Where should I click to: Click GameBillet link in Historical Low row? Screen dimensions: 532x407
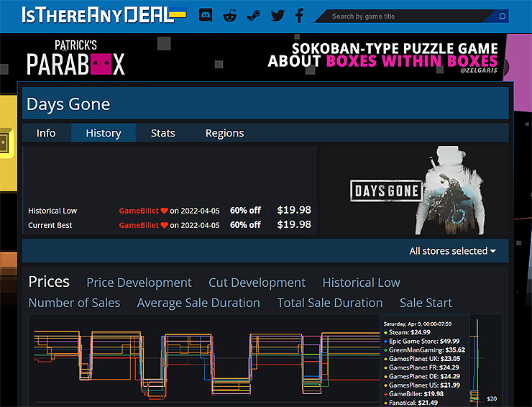click(x=139, y=211)
